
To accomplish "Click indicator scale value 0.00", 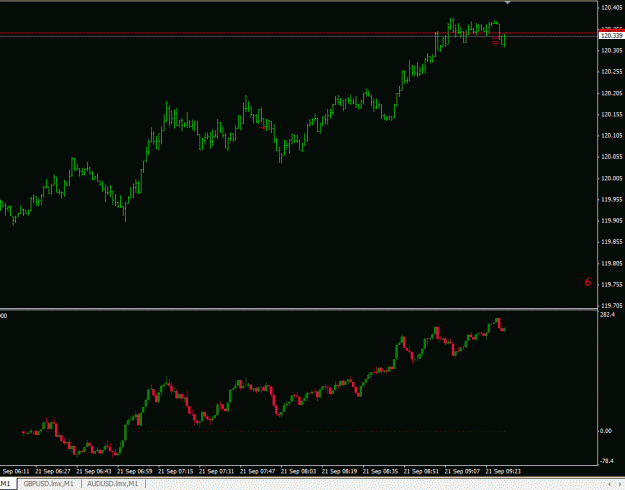I will click(x=606, y=431).
